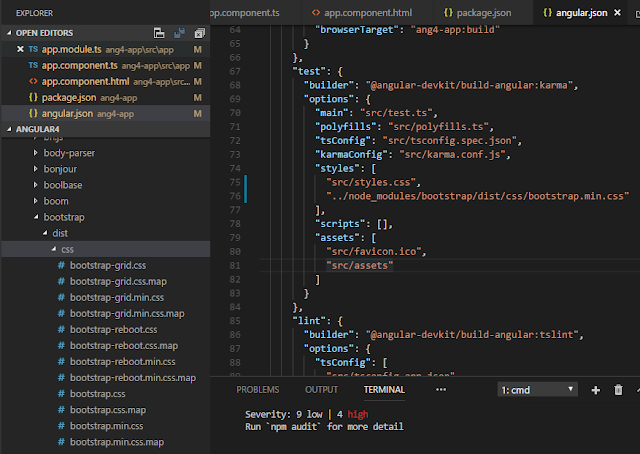Close the angular.json editor tab
The height and width of the screenshot is (454, 640).
[x=618, y=13]
